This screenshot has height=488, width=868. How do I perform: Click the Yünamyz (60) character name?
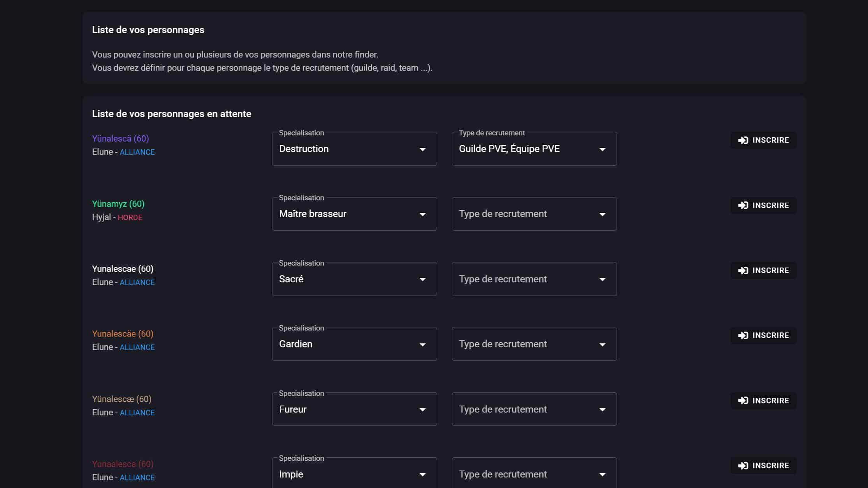tap(118, 204)
